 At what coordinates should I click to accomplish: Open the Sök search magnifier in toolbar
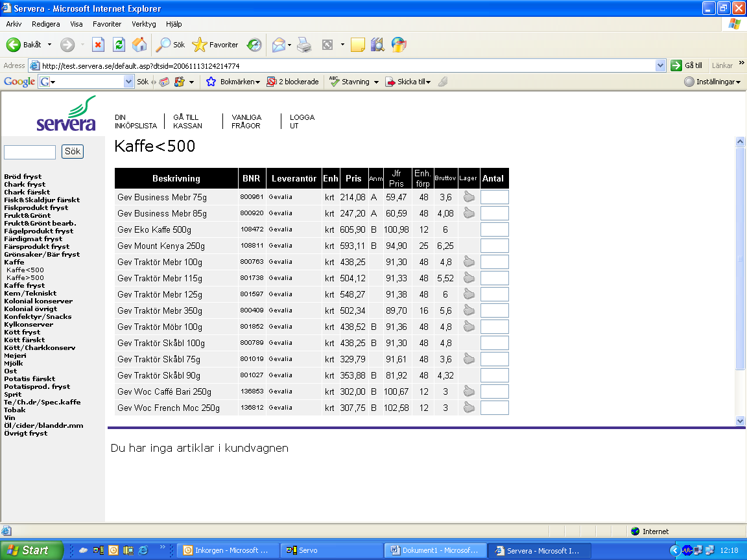coord(171,45)
